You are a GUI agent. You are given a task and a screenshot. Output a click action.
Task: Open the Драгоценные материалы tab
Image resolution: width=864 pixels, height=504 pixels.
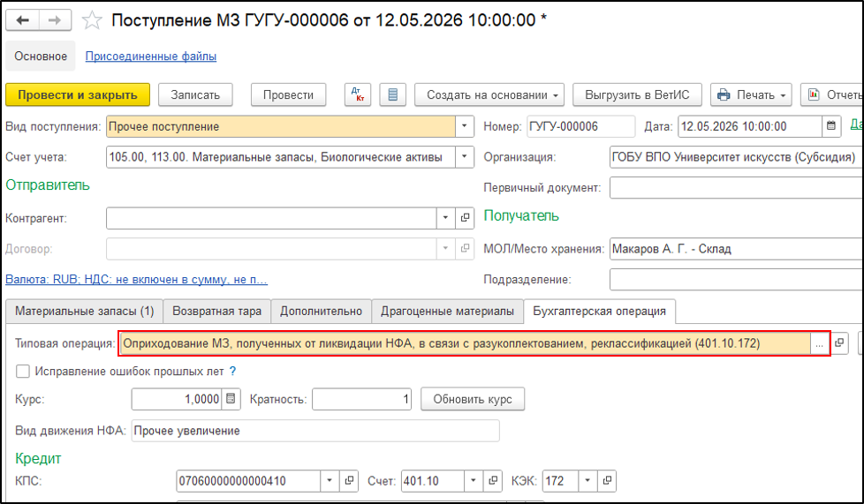click(447, 312)
